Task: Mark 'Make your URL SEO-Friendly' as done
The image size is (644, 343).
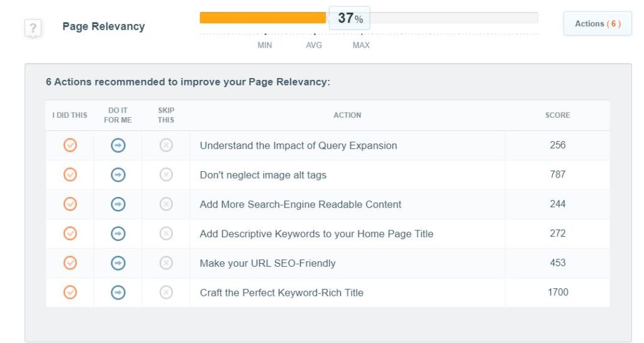Action: click(70, 263)
